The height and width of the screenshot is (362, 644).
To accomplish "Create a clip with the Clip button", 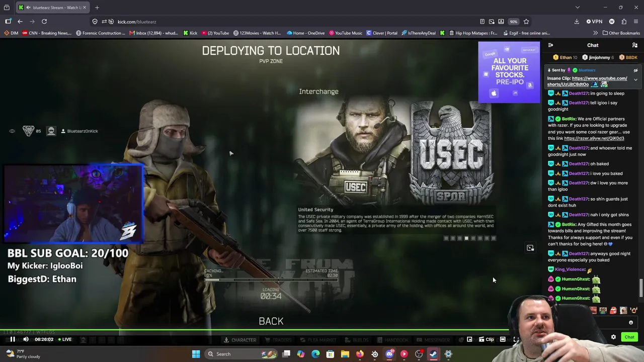I will [x=486, y=339].
